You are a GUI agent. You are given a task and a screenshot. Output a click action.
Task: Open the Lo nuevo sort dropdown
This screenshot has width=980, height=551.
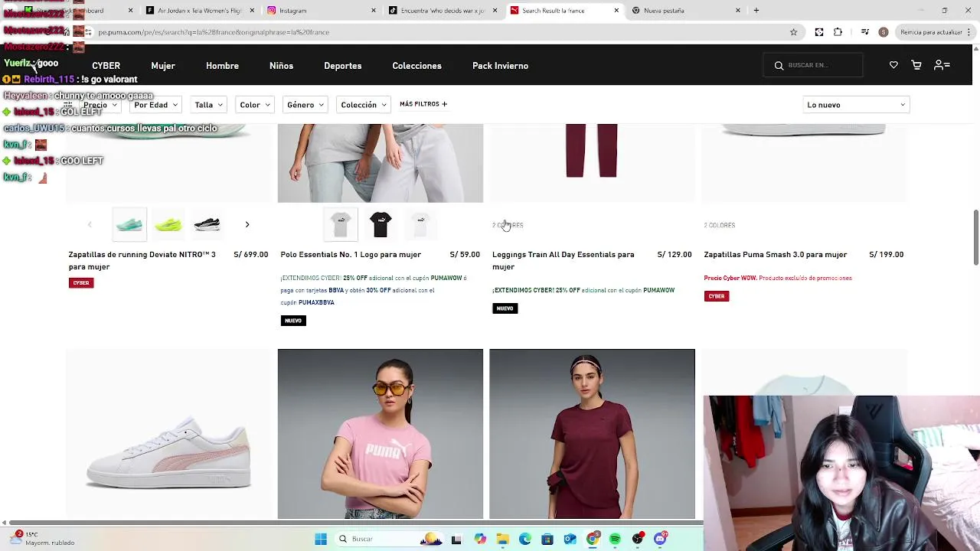(856, 105)
